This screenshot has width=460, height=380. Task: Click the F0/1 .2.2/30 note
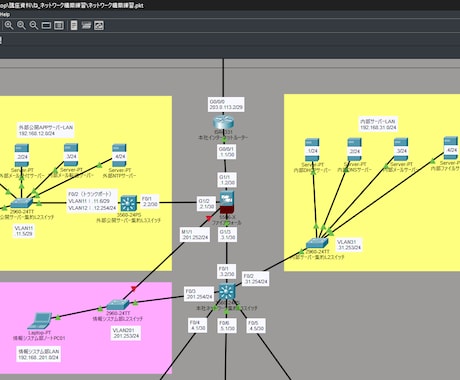150,201
